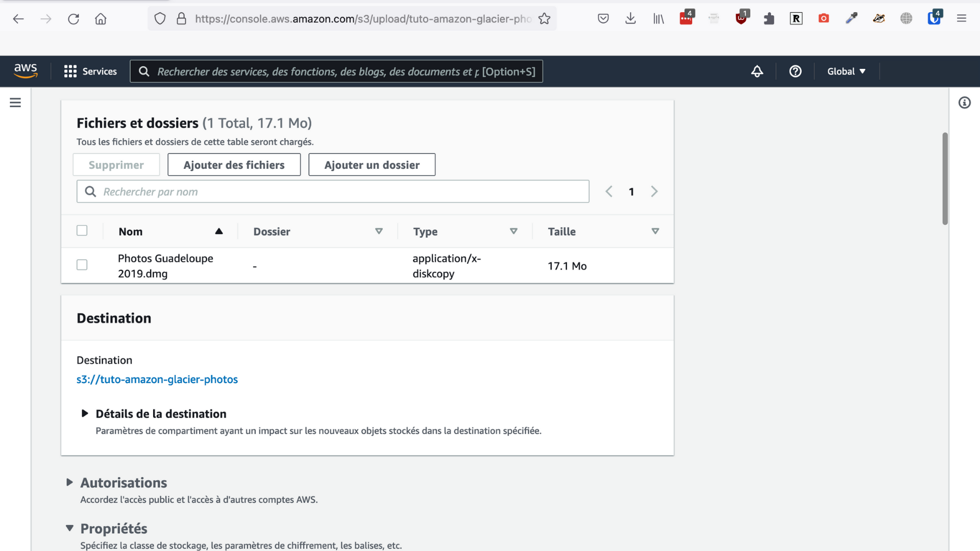
Task: Click the AWS logo home icon
Action: [x=26, y=71]
